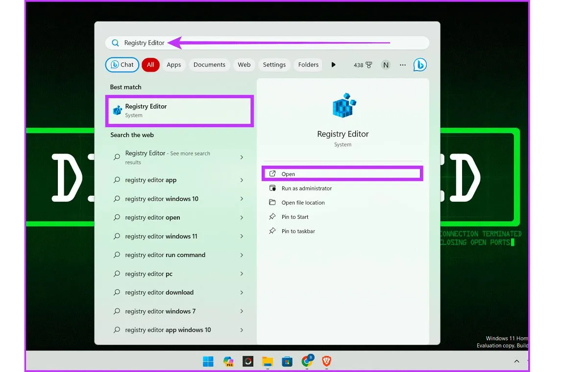Viewport: 588px width, 372px height.
Task: Click the Windows Start button
Action: [x=208, y=362]
